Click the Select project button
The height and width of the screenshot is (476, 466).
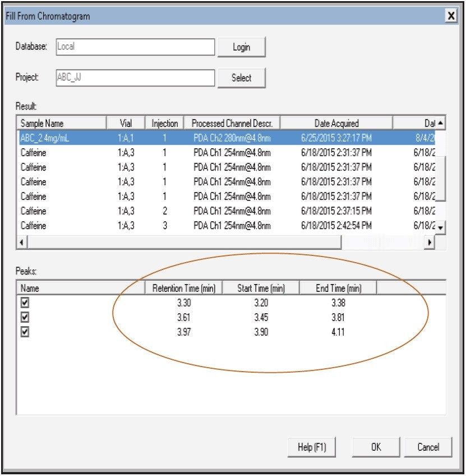[241, 77]
